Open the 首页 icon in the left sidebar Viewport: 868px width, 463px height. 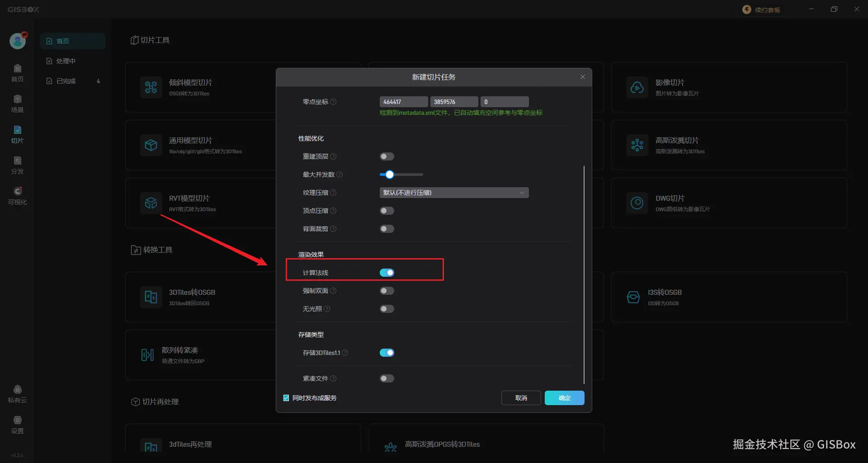[18, 72]
